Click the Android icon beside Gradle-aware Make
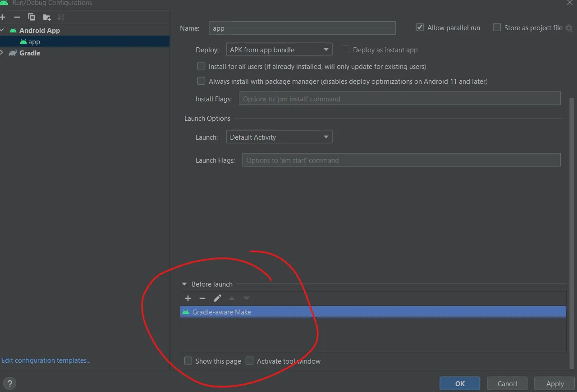This screenshot has height=392, width=577. click(186, 312)
